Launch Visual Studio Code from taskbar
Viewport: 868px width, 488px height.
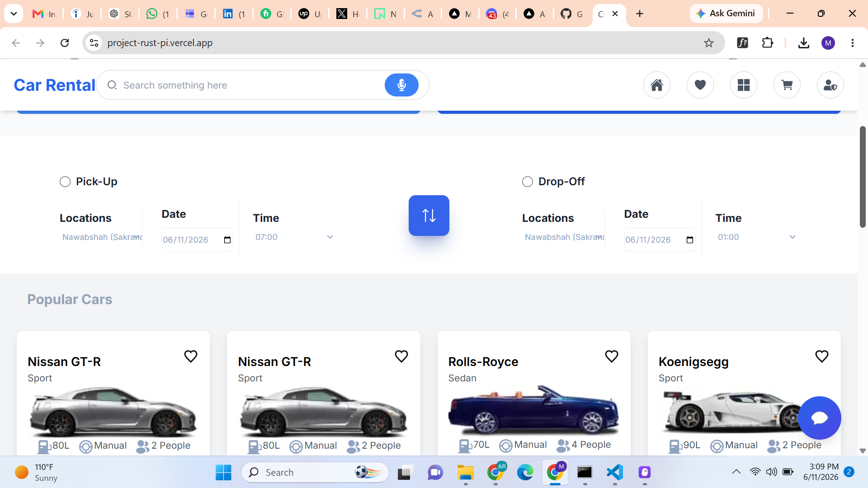[615, 473]
